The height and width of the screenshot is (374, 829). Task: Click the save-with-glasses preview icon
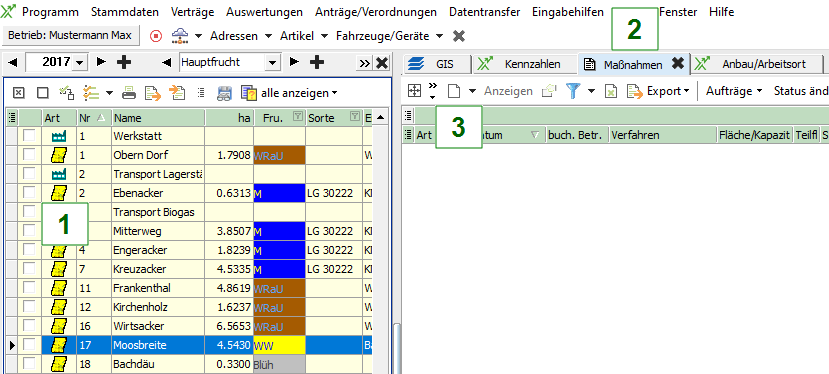coord(225,93)
